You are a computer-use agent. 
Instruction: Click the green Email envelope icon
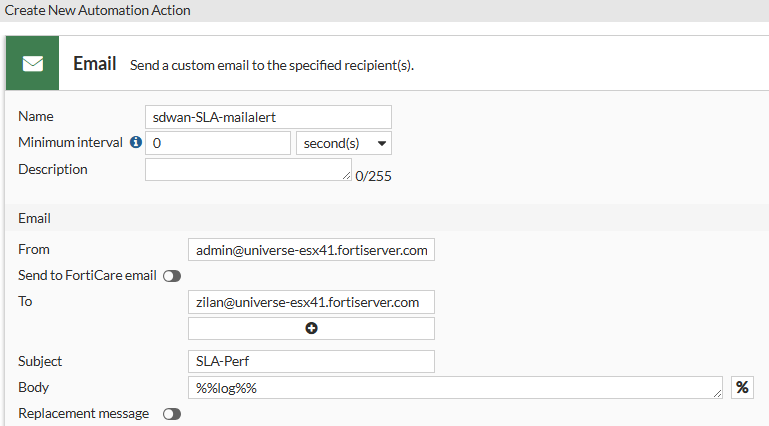pos(33,64)
